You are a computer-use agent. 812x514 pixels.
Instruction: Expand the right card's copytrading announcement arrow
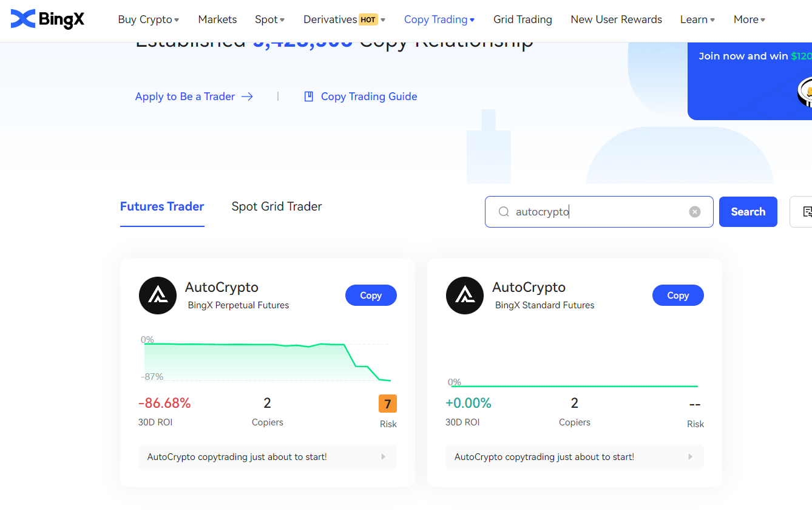pos(690,457)
